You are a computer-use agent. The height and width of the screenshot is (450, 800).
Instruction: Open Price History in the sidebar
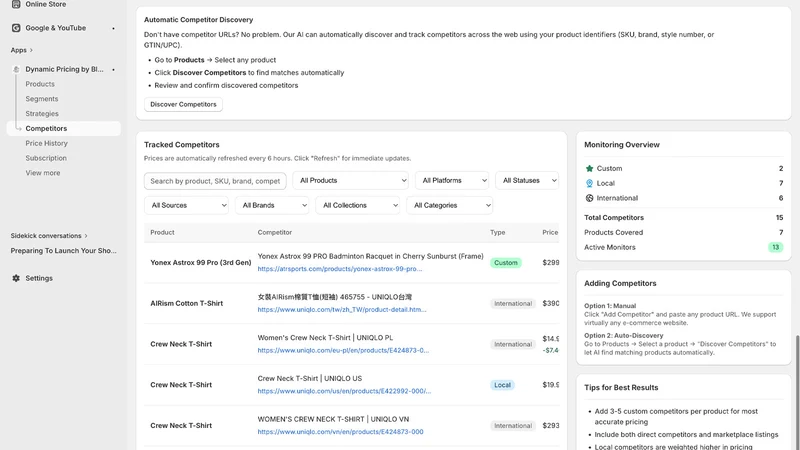point(46,143)
